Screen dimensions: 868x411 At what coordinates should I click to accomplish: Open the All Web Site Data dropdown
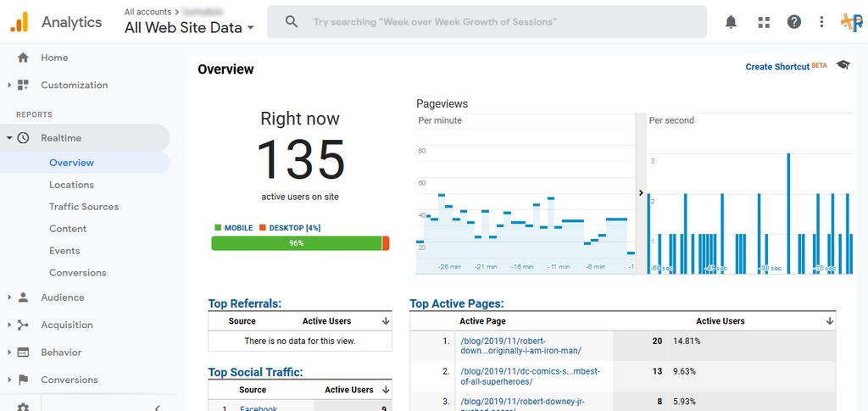click(189, 27)
